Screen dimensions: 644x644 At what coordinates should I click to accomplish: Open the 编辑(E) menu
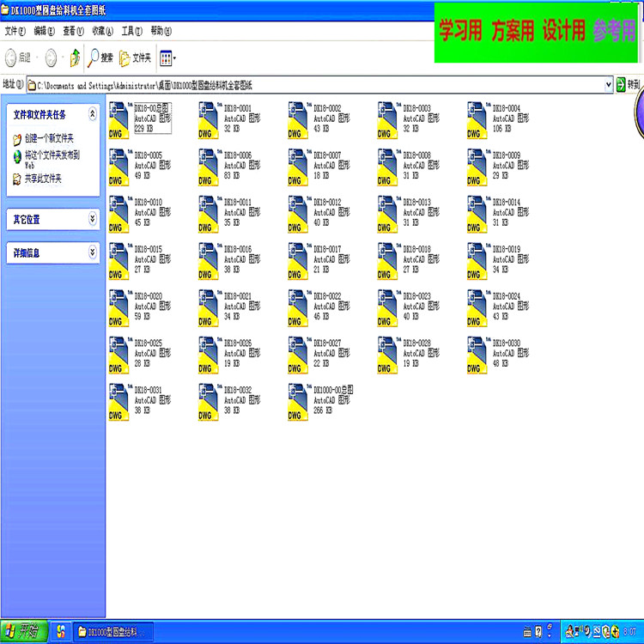45,31
